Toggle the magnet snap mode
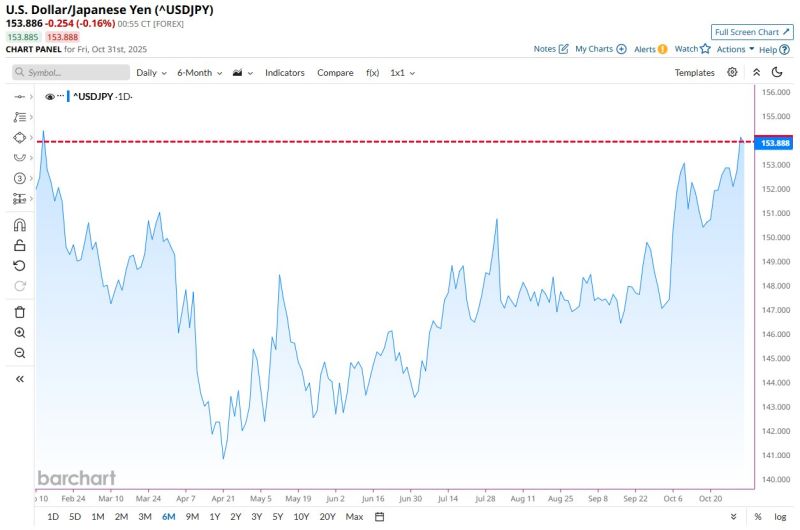Image resolution: width=800 pixels, height=530 pixels. [x=19, y=225]
